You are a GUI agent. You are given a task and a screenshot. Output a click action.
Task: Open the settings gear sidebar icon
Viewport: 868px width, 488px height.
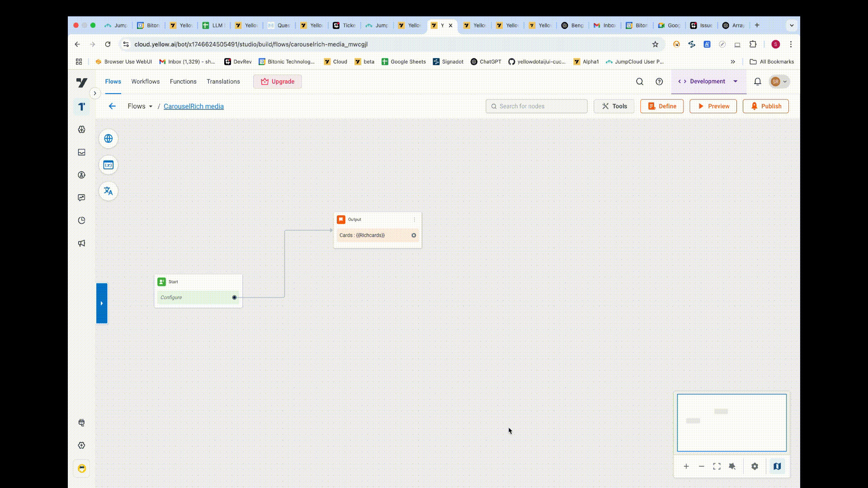[82, 445]
